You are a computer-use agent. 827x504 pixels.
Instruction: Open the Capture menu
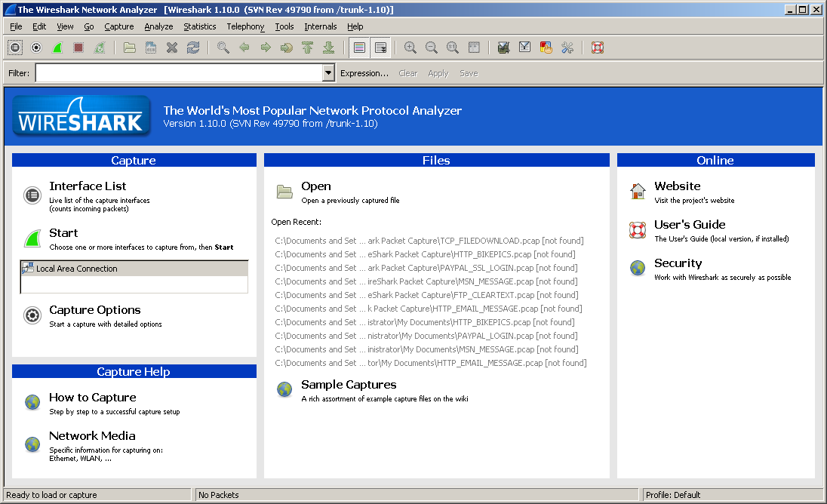tap(118, 26)
